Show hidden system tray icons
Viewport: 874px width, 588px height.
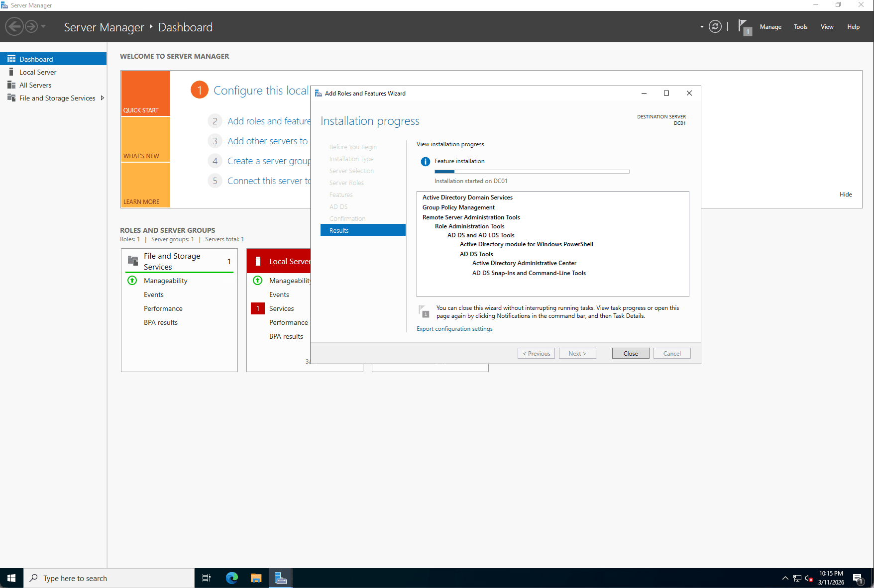tap(785, 578)
